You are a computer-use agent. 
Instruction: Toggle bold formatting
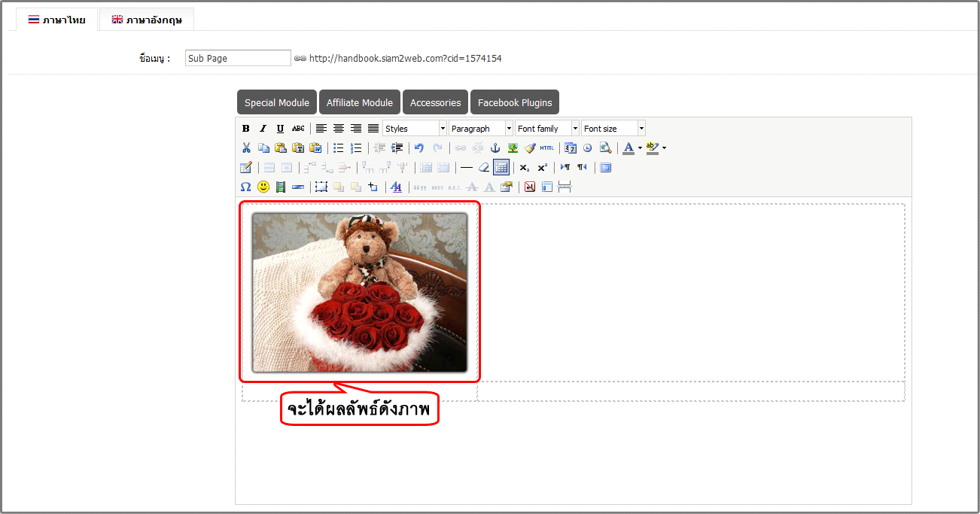[246, 129]
